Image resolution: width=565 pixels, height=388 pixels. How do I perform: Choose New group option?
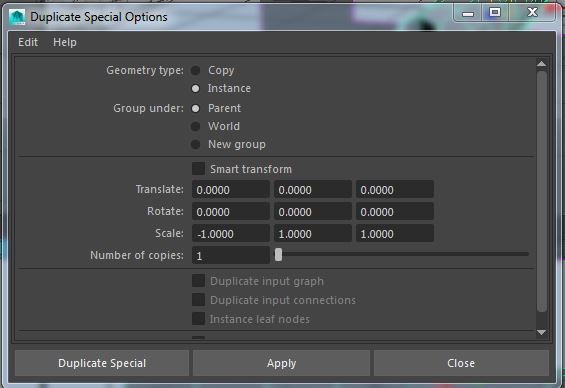point(195,144)
